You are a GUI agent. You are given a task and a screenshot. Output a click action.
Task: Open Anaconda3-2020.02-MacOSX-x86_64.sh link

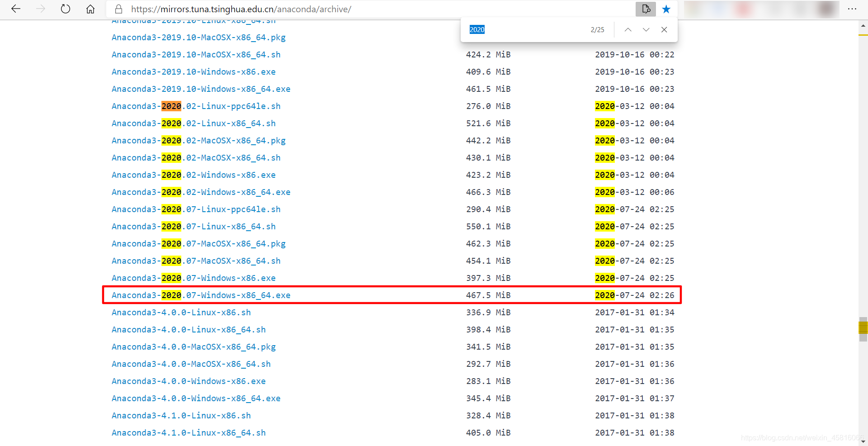pyautogui.click(x=196, y=158)
